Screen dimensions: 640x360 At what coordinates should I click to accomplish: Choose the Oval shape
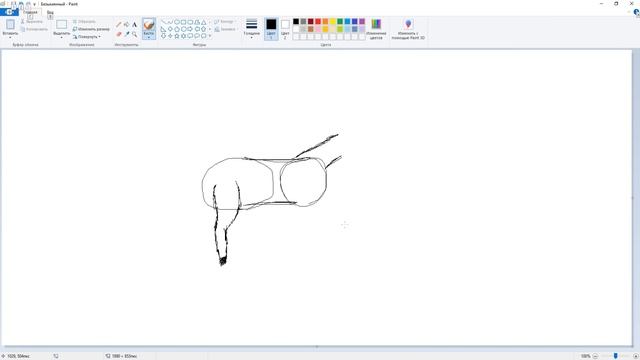(177, 22)
